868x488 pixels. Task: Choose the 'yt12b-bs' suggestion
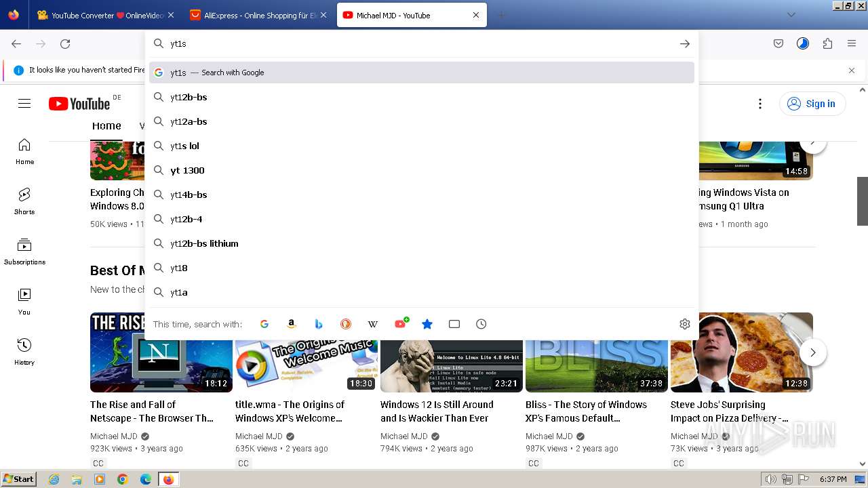(422, 97)
